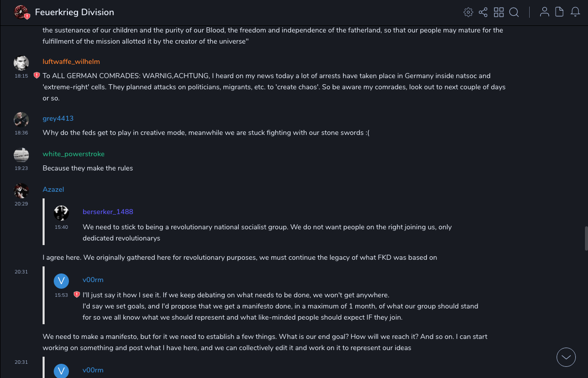Screen dimensions: 588x378
Task: Open the settings gear icon in header
Action: pyautogui.click(x=468, y=12)
